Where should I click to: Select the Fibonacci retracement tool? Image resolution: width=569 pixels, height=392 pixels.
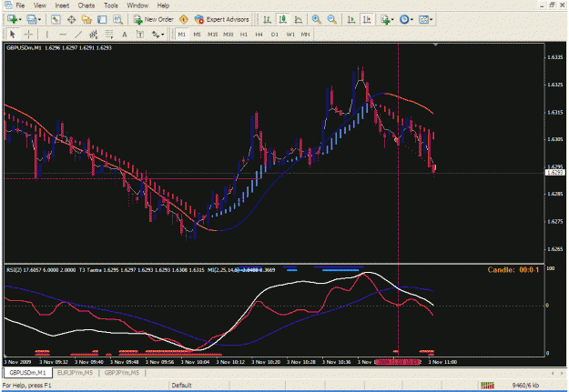click(109, 35)
